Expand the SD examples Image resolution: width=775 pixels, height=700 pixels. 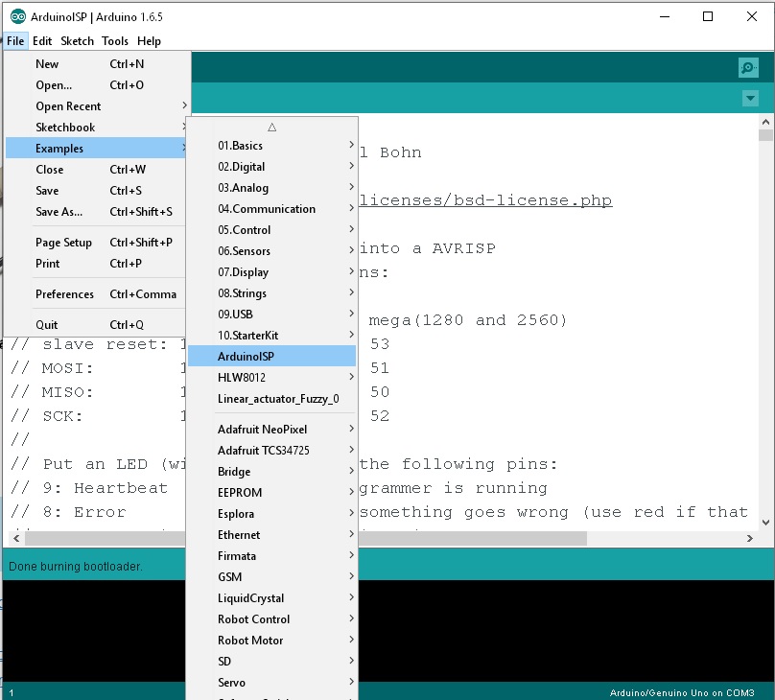point(271,662)
